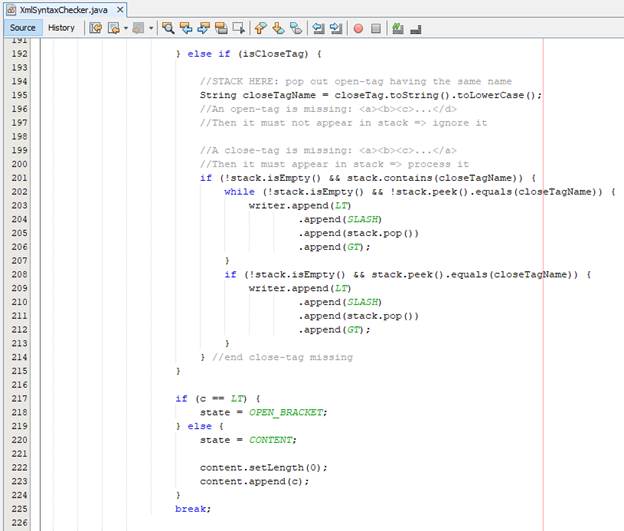Viewport: 624px width, 531px height.
Task: Click '//end close-tag missing' comment
Action: pyautogui.click(x=282, y=357)
